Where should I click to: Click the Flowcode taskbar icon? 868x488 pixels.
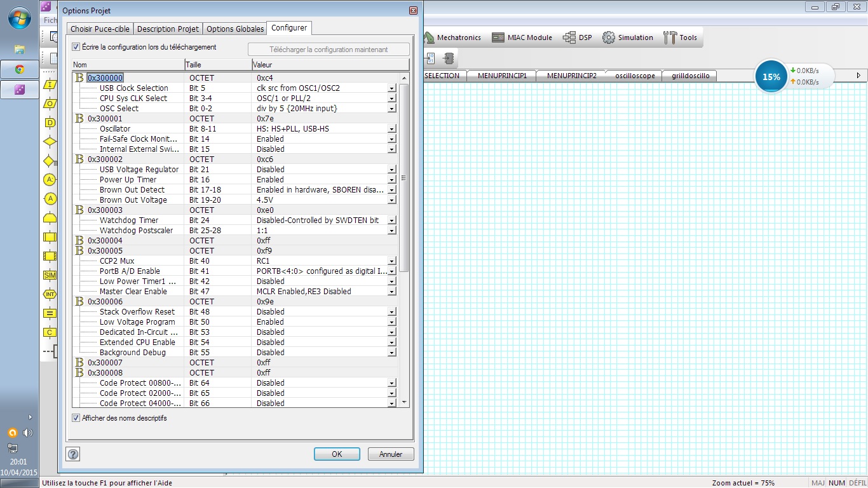click(x=19, y=90)
